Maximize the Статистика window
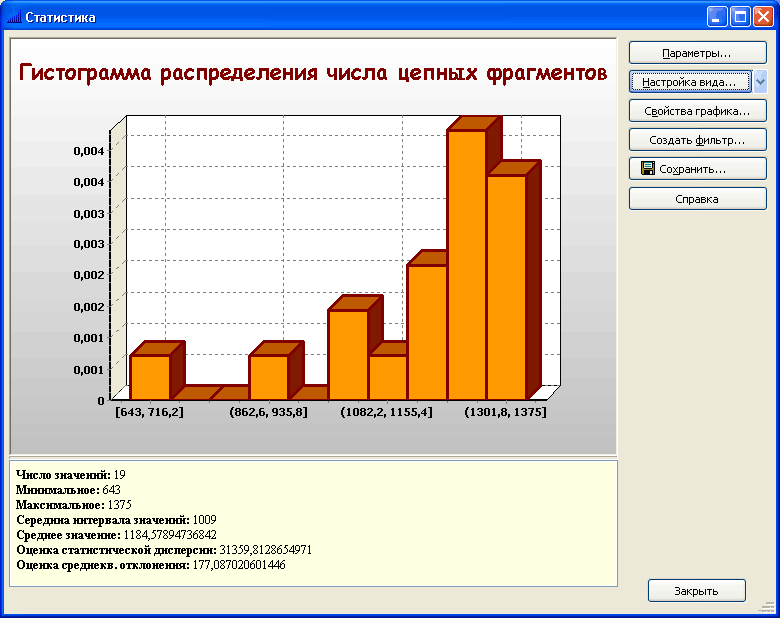 740,17
